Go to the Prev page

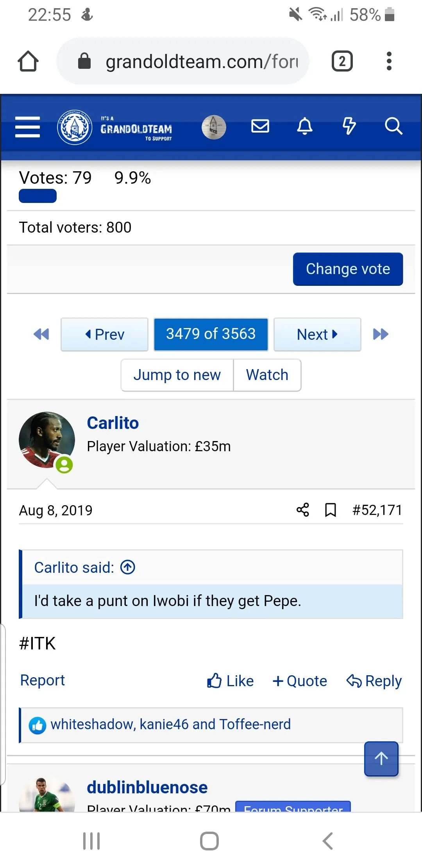pyautogui.click(x=105, y=334)
